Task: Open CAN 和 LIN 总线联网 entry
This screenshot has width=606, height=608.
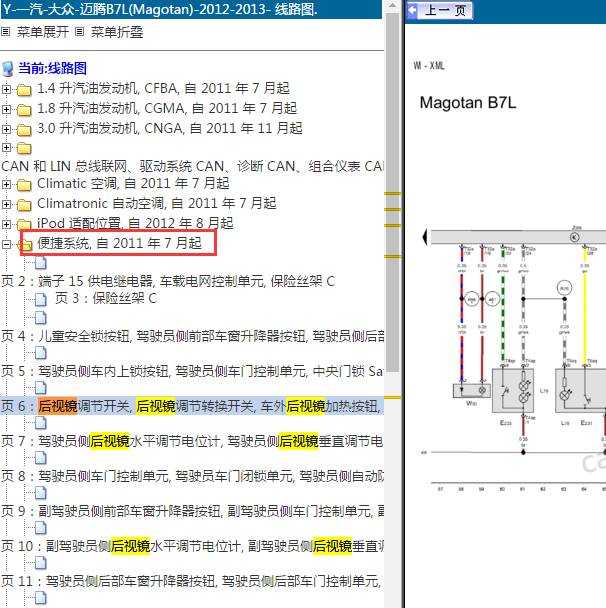Action: click(192, 166)
